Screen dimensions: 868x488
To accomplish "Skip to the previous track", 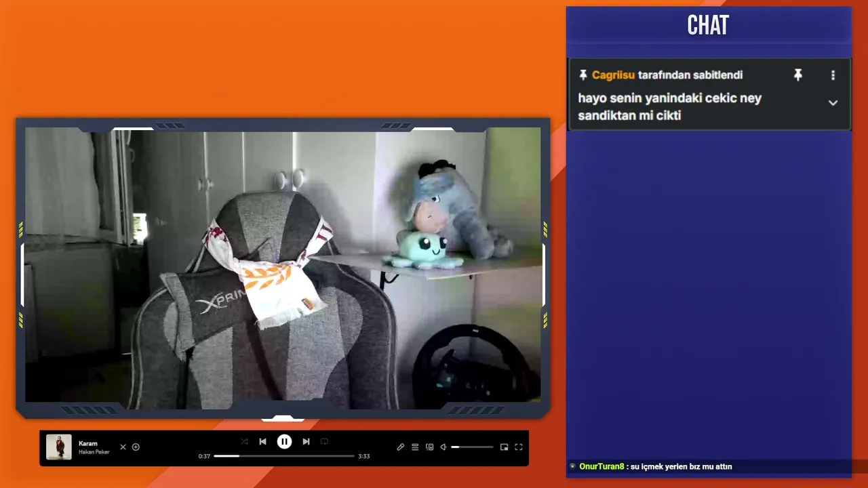I will (x=262, y=442).
